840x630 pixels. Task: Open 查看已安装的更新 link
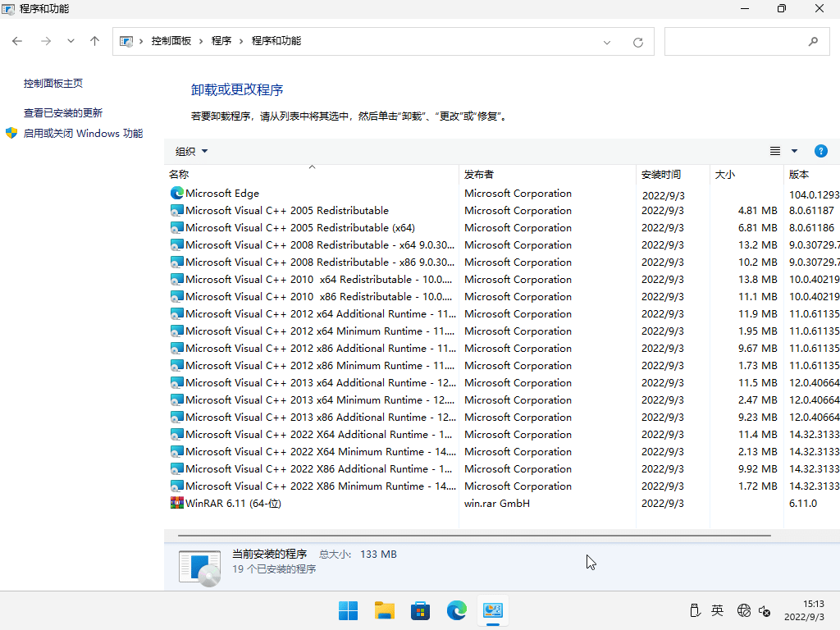point(63,113)
